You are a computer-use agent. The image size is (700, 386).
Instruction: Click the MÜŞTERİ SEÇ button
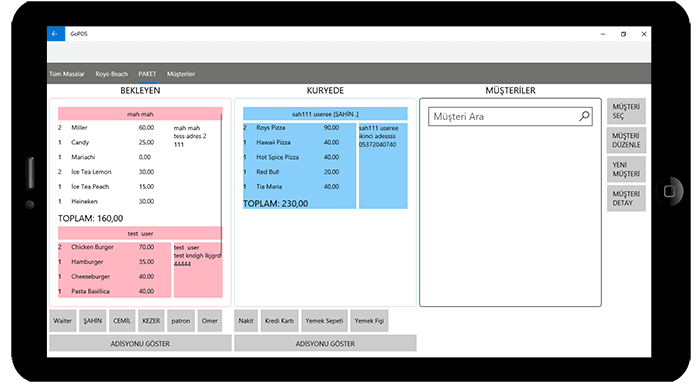(x=626, y=111)
